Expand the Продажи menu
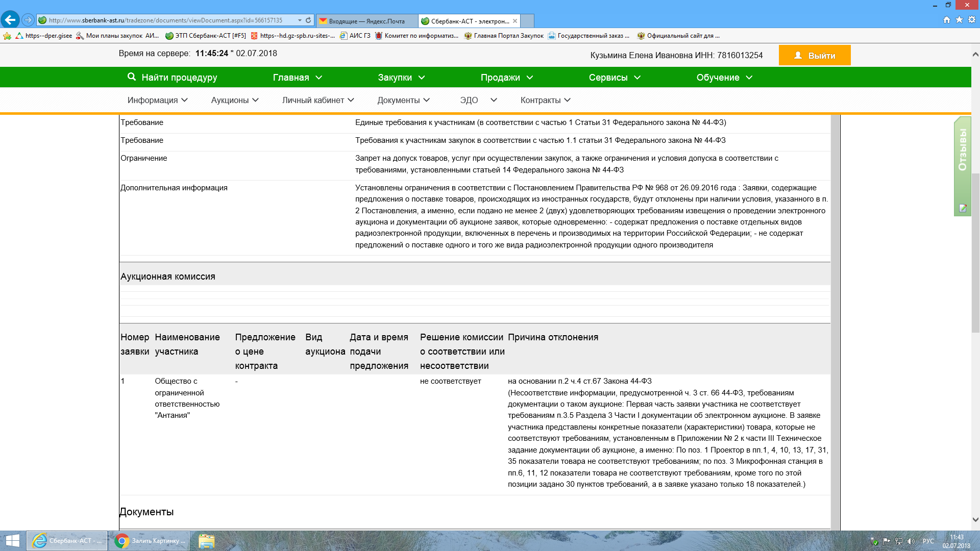The width and height of the screenshot is (980, 551). coord(507,78)
